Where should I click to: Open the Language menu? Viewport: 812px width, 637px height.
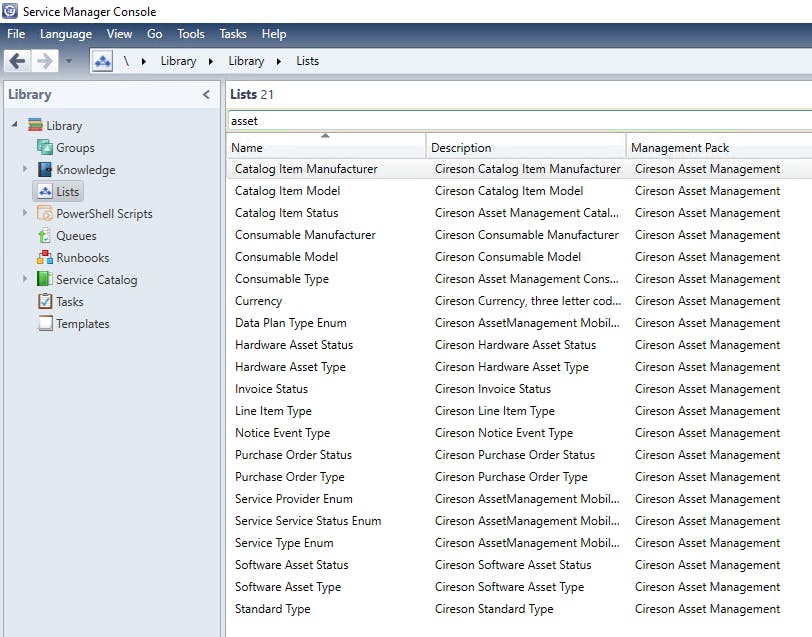(66, 34)
